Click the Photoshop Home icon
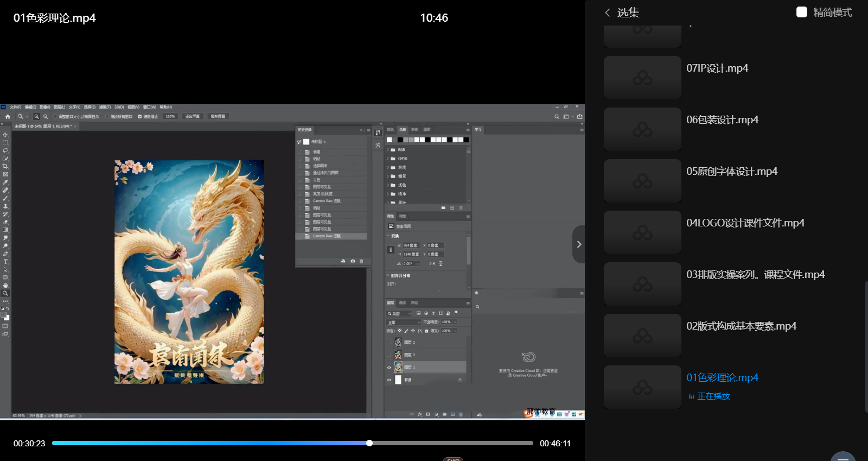 coord(8,116)
